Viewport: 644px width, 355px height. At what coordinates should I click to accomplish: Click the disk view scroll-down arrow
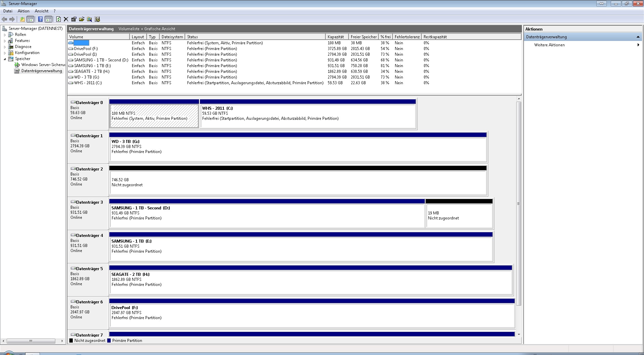pos(519,334)
